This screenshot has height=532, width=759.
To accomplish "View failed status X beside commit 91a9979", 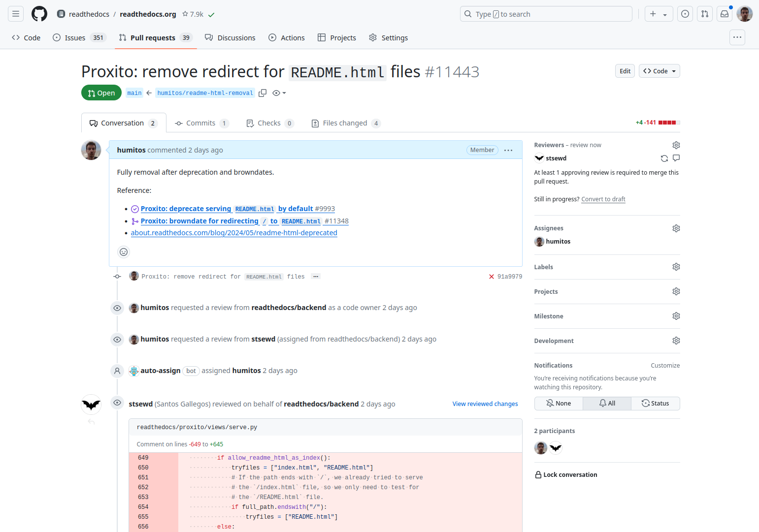I will [491, 277].
